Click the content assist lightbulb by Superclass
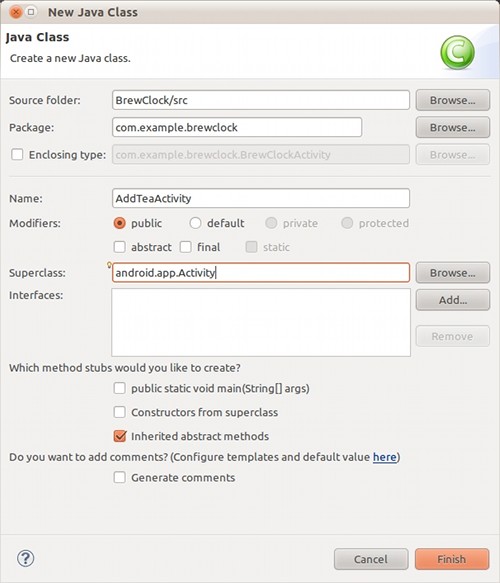 (x=109, y=265)
